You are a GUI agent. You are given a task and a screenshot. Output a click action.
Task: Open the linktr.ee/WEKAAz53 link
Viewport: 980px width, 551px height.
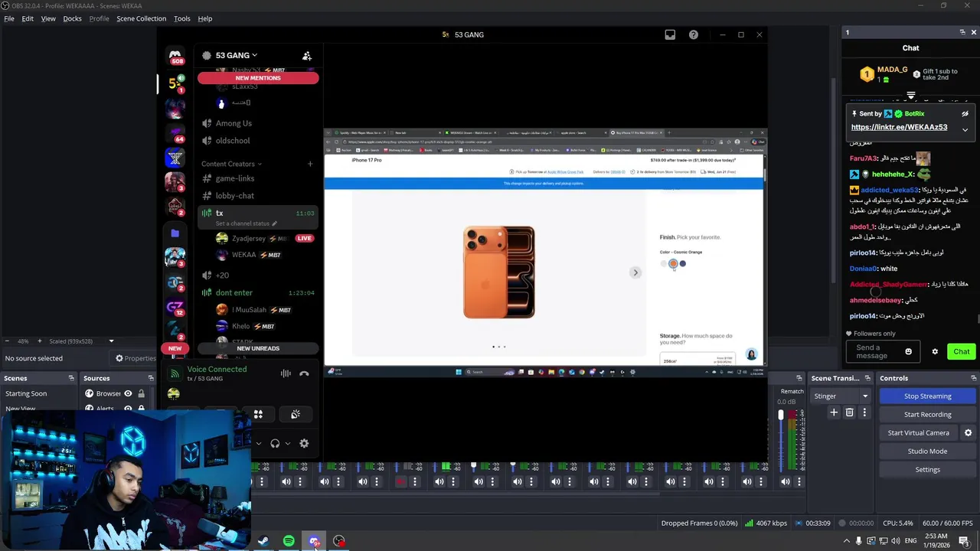coord(899,127)
